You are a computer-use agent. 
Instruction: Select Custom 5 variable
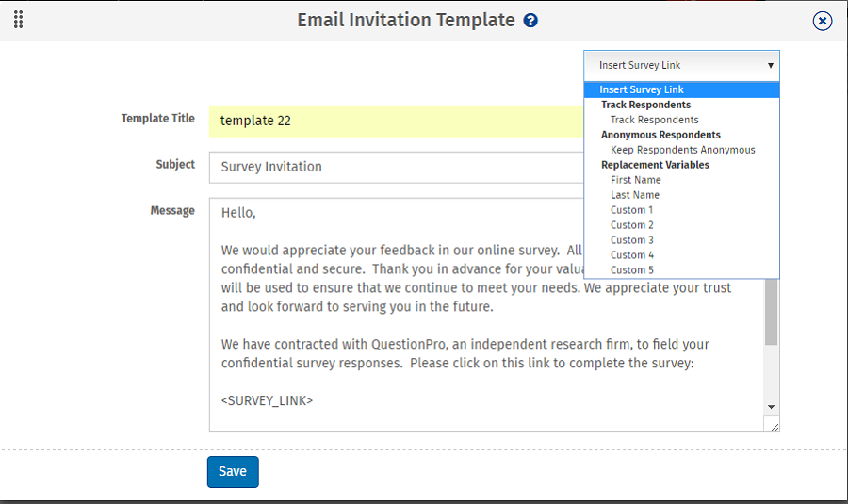click(631, 269)
